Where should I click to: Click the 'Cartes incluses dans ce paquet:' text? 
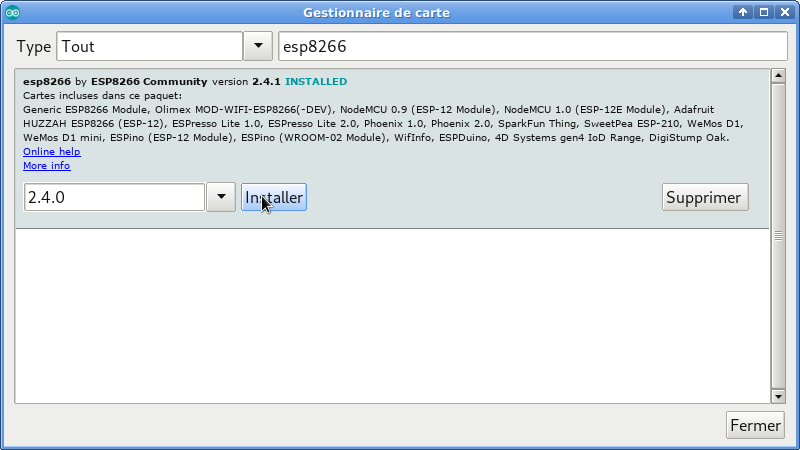coord(102,96)
